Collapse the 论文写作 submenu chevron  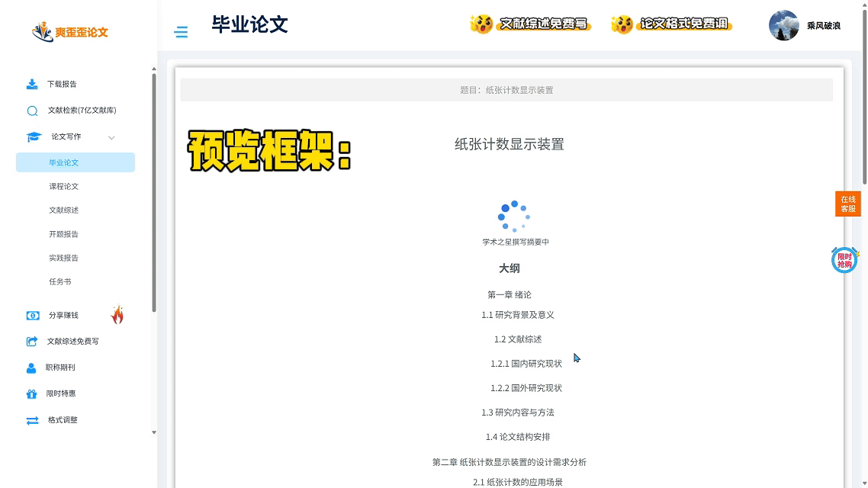111,137
